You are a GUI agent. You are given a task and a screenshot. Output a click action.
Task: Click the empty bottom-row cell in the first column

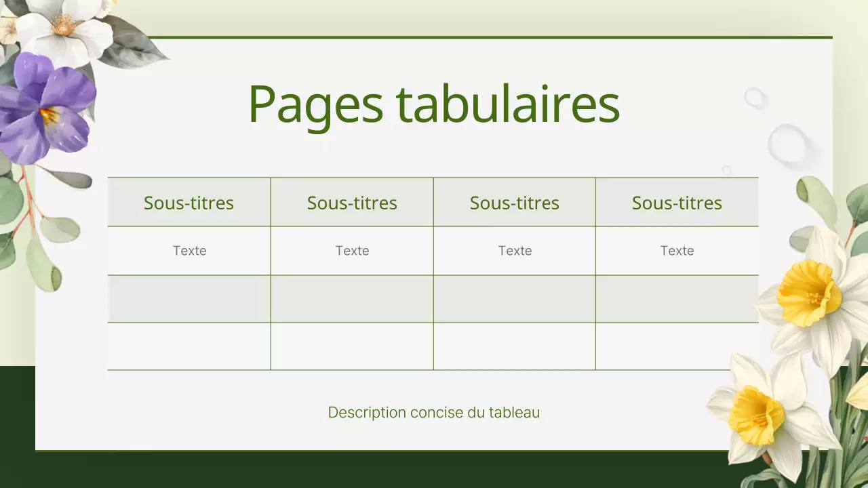[x=189, y=346]
